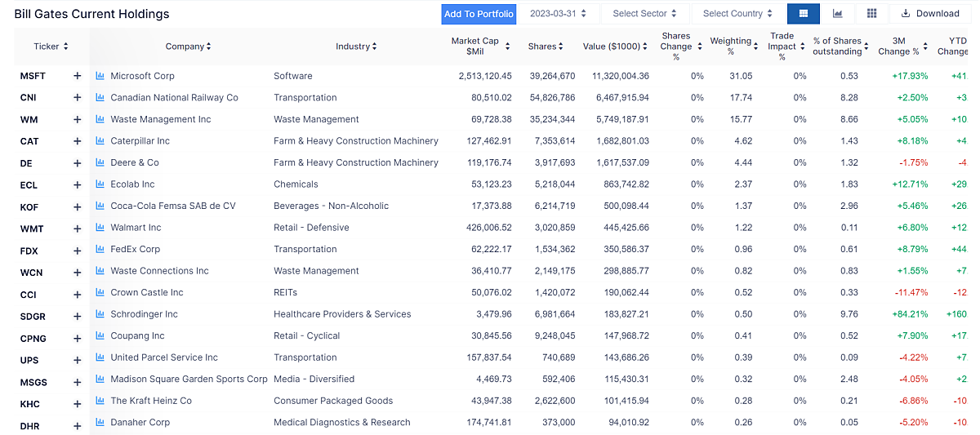Click Bill Gates Current Holdings heading
Screen dimensions: 980x435
click(x=92, y=14)
